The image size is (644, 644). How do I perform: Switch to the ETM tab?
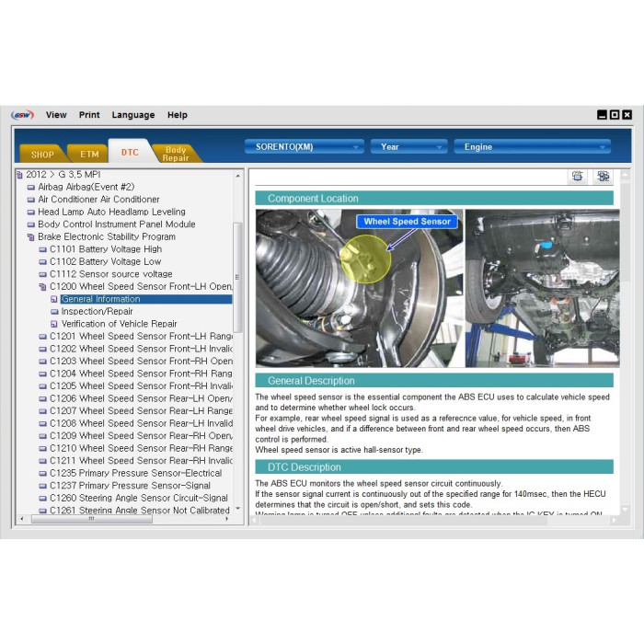tap(89, 155)
